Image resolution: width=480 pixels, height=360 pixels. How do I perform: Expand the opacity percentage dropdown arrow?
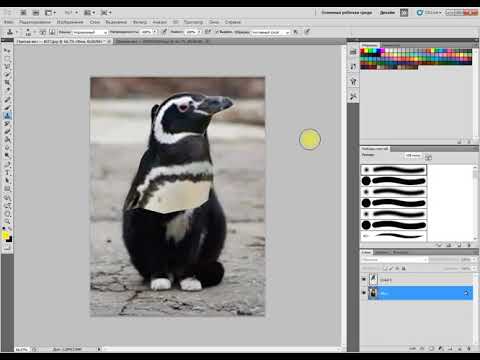(x=155, y=32)
